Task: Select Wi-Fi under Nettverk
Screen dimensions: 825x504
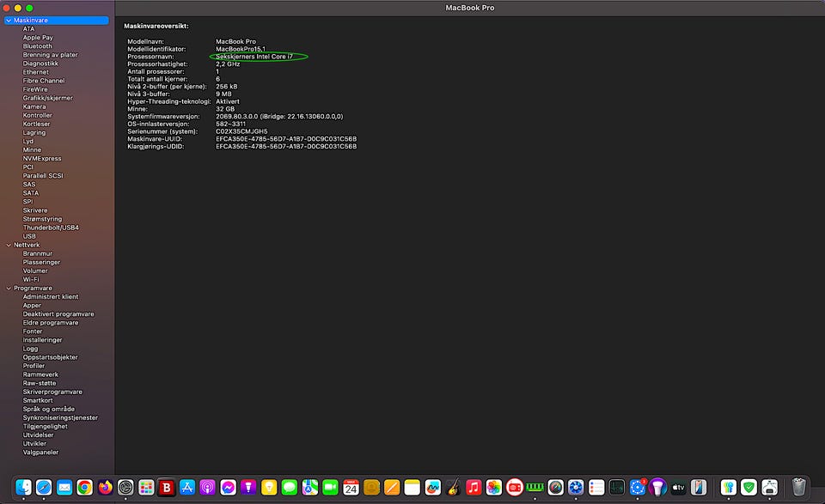Action: click(31, 279)
